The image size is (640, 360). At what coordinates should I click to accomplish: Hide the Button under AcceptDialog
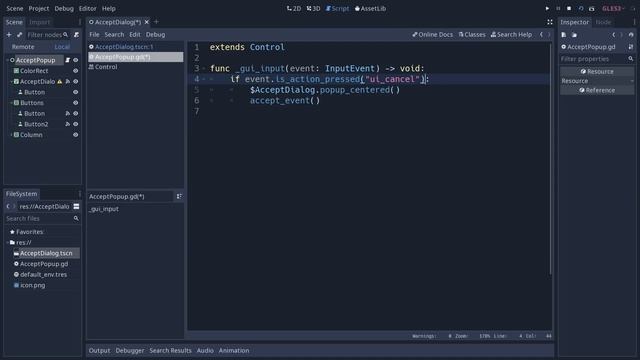76,92
